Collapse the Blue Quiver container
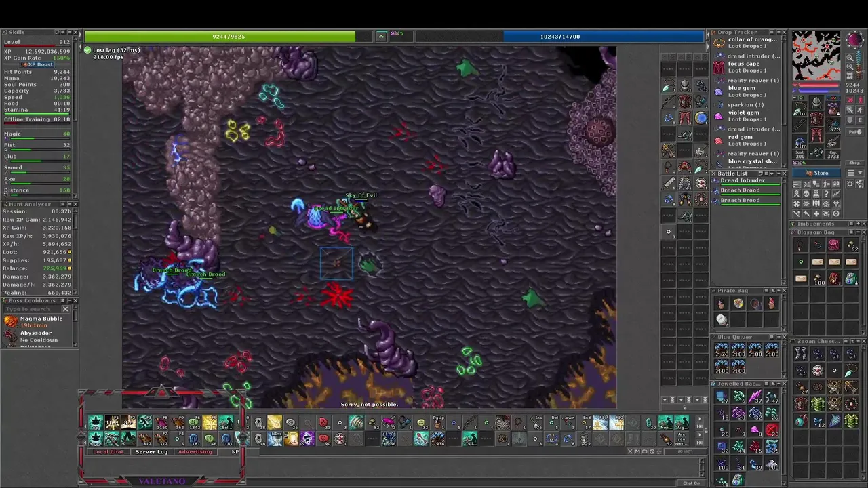 (x=778, y=337)
